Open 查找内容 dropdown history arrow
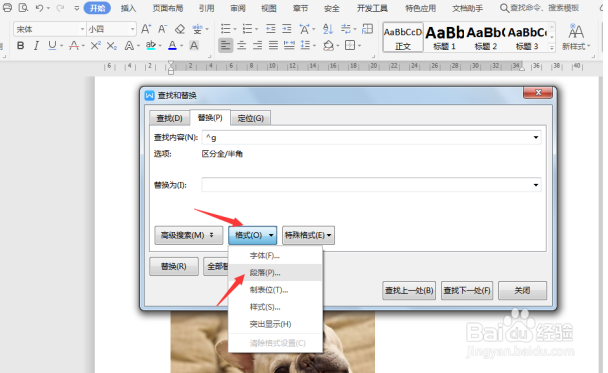Screen dimensions: 608x373 click(536, 137)
